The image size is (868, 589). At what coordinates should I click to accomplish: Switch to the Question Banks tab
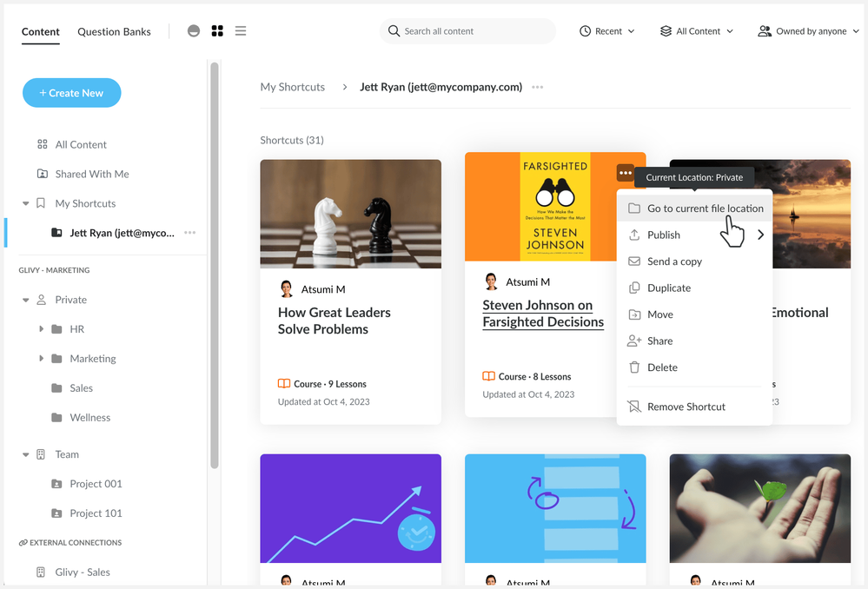pyautogui.click(x=114, y=31)
